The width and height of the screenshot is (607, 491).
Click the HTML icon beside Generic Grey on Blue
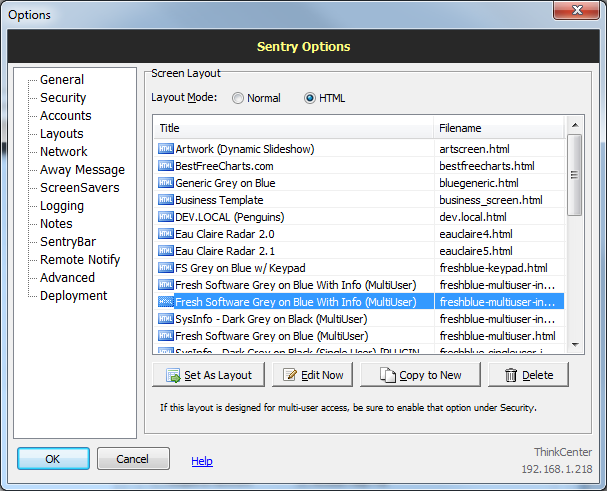(166, 183)
